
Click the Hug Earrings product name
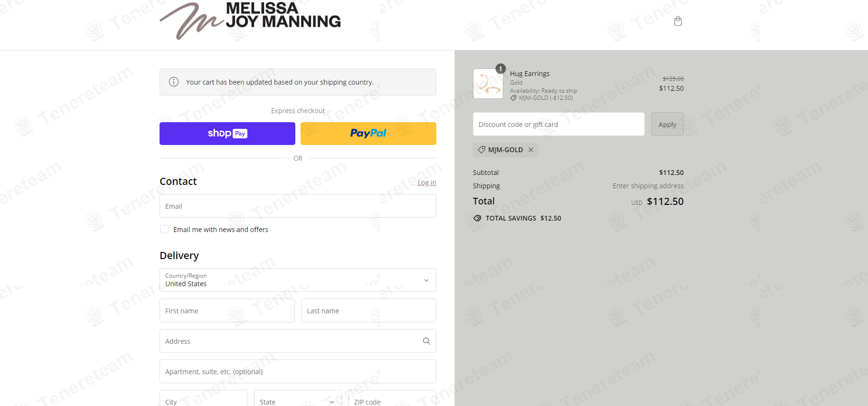click(530, 74)
